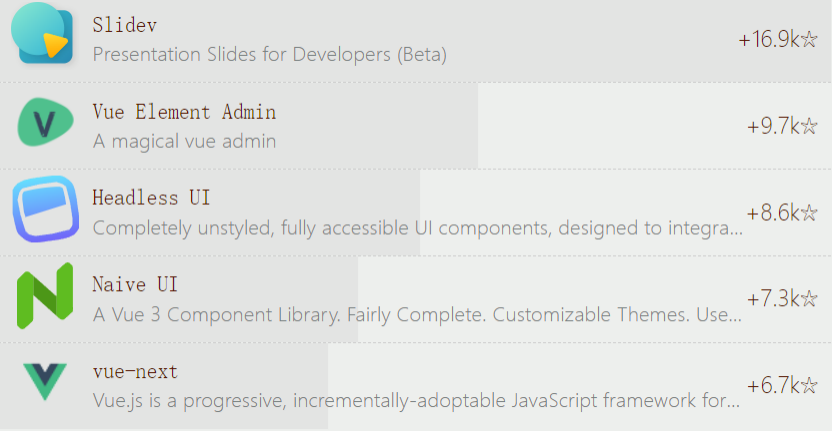
Task: Select the 'Presentation Slides for Developers (Beta)' description
Action: pos(269,54)
